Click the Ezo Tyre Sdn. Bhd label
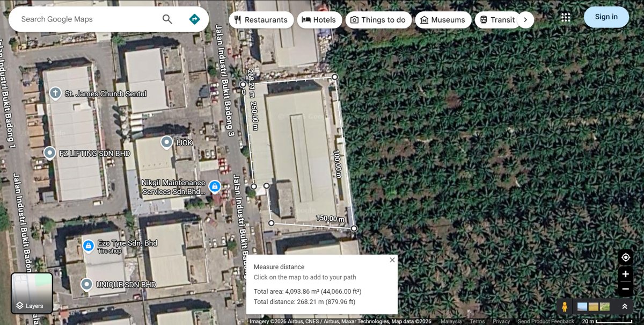This screenshot has height=325, width=644. tap(127, 243)
